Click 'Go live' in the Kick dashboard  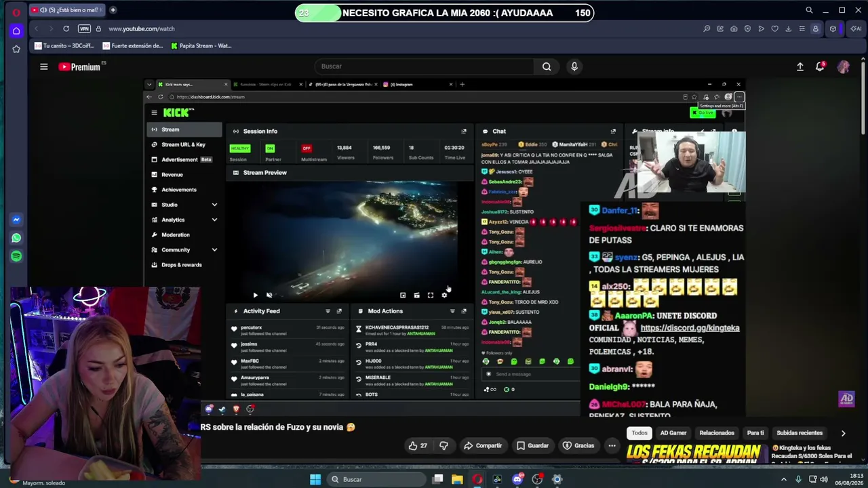pyautogui.click(x=703, y=113)
